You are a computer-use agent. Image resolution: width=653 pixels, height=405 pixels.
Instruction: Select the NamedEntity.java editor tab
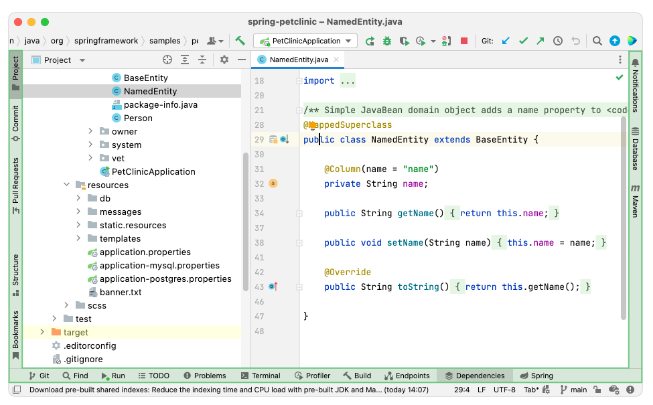[x=298, y=60]
